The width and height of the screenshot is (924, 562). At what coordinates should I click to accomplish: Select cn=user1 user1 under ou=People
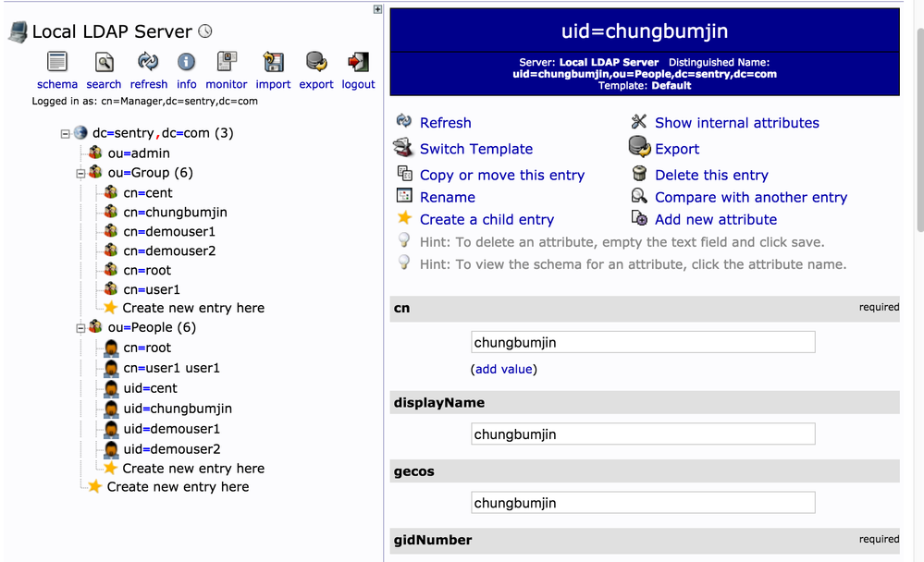(x=171, y=368)
